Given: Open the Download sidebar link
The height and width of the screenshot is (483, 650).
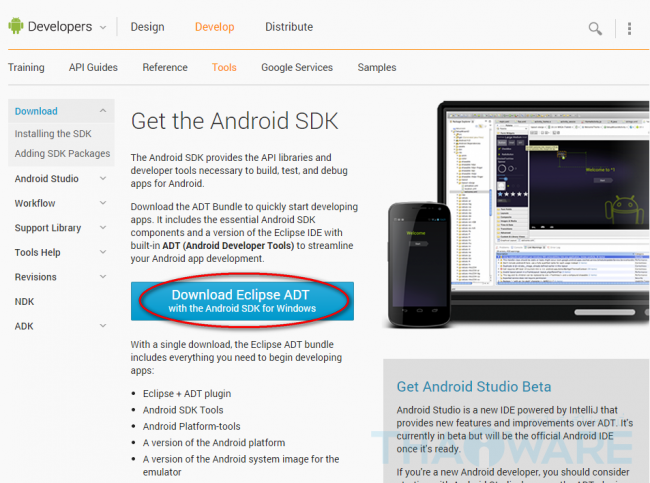Looking at the screenshot, I should coord(36,111).
